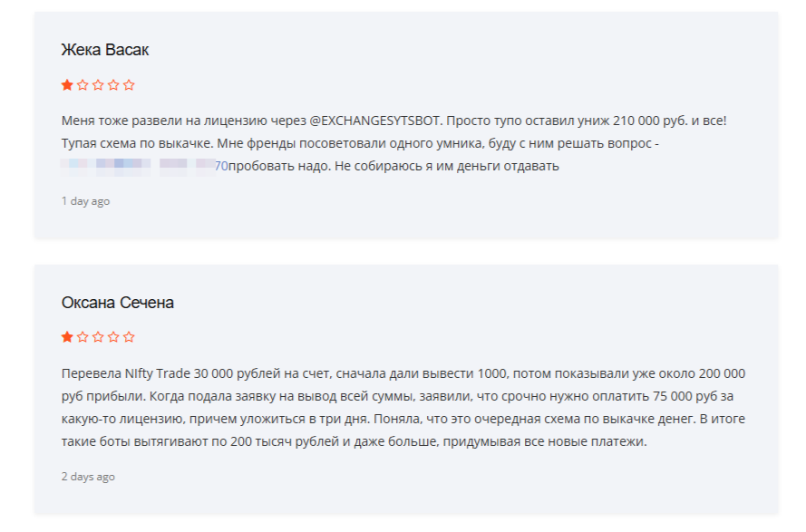Click fourth star in Жека Васак's rating
806x532 pixels.
[x=113, y=85]
